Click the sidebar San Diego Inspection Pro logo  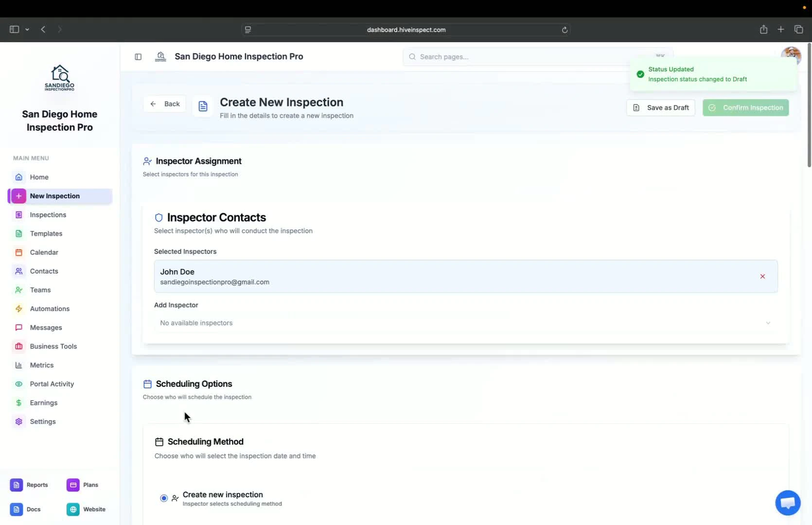point(60,78)
